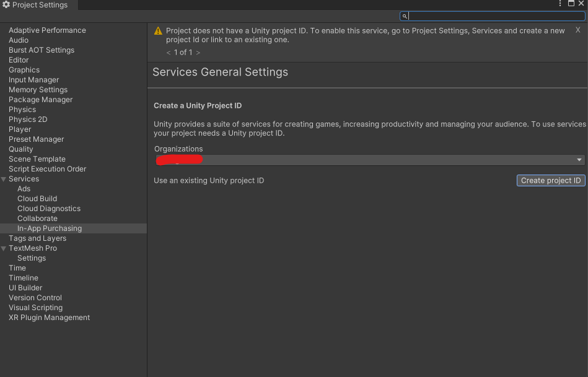The width and height of the screenshot is (588, 377).
Task: Open Cloud Build service settings
Action: (x=37, y=199)
